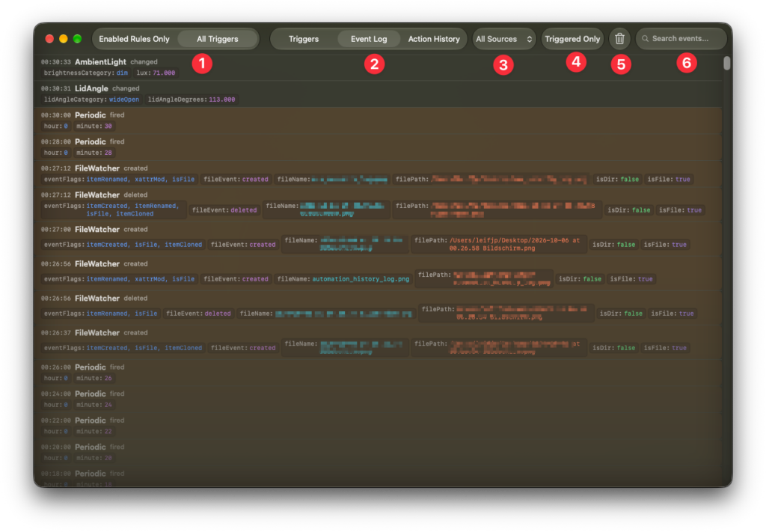Click the 00:30:33 timestamp
Viewport: 766px width, 532px height.
pos(56,62)
